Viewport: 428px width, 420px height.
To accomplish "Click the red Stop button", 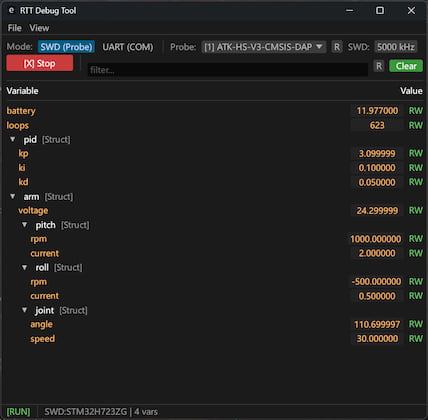I will pos(40,63).
